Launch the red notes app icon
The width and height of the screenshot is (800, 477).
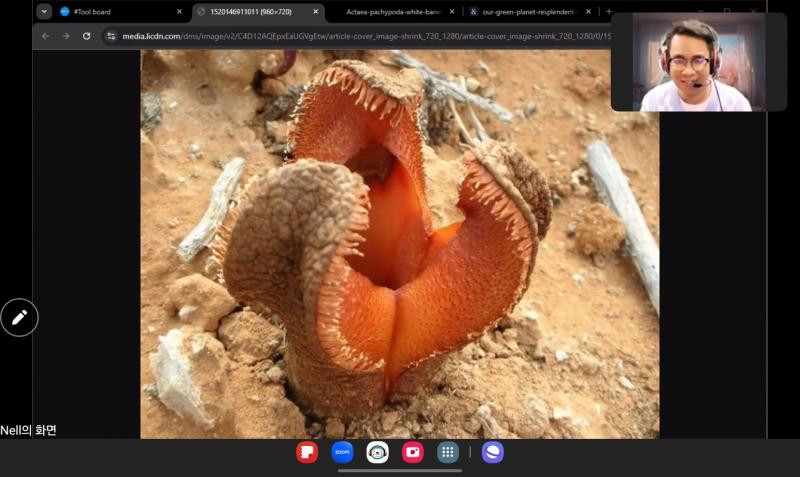click(307, 452)
